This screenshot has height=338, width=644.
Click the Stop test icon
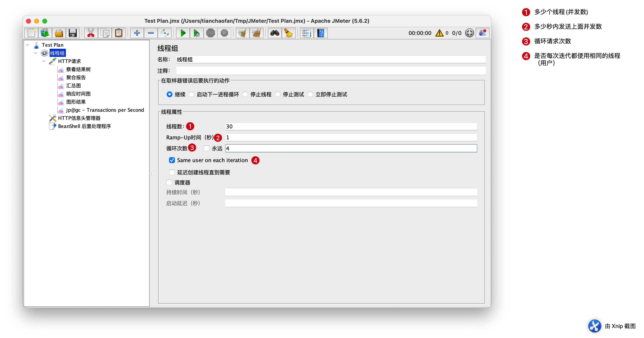(x=211, y=33)
